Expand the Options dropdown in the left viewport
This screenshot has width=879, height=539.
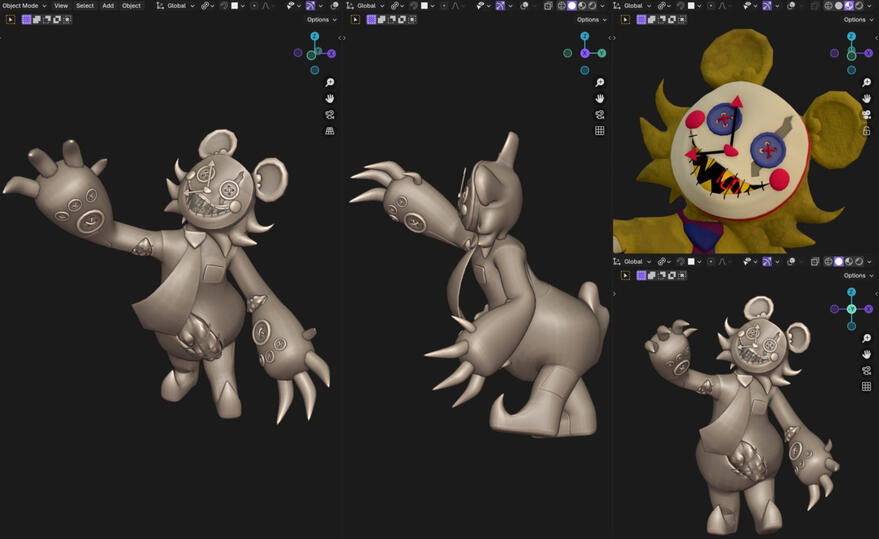[x=320, y=19]
